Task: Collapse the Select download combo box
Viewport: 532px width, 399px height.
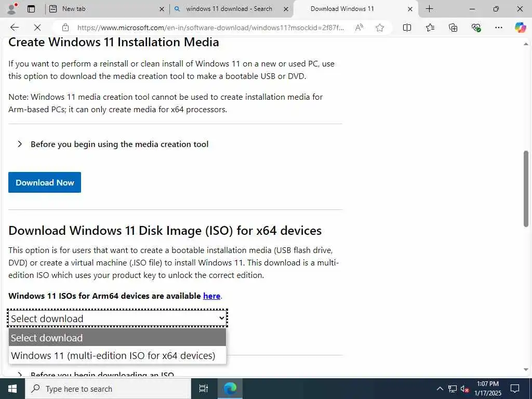Action: 117,318
